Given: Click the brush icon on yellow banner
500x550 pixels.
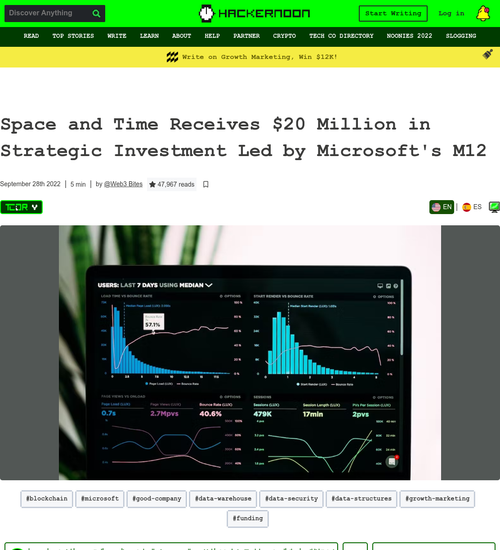Looking at the screenshot, I should coord(487,54).
